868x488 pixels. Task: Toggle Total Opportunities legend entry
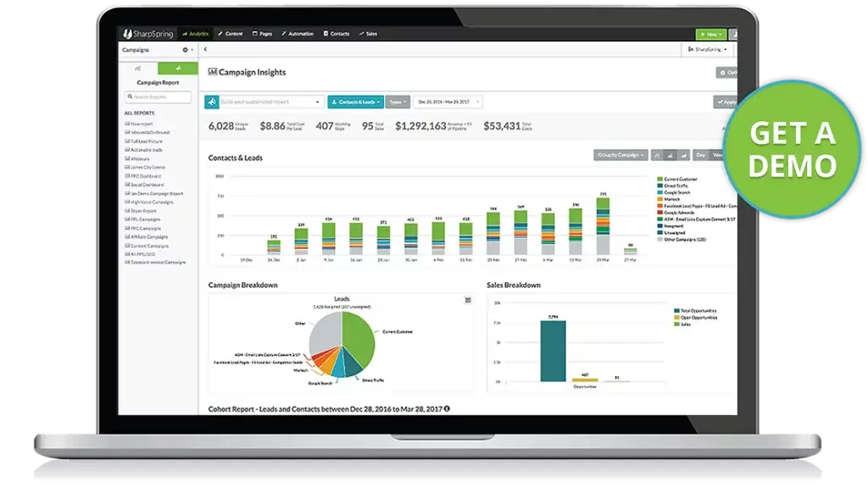(695, 311)
